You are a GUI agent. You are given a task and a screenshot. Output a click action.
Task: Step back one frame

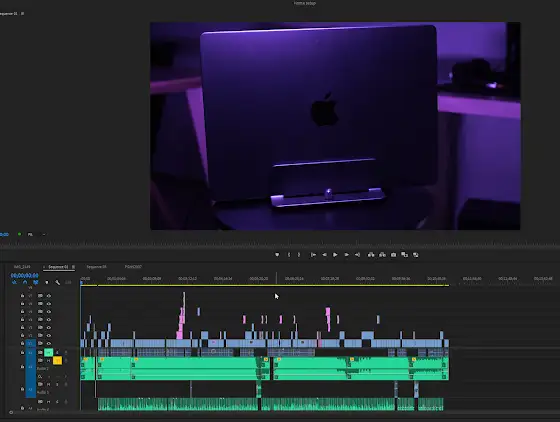324,255
